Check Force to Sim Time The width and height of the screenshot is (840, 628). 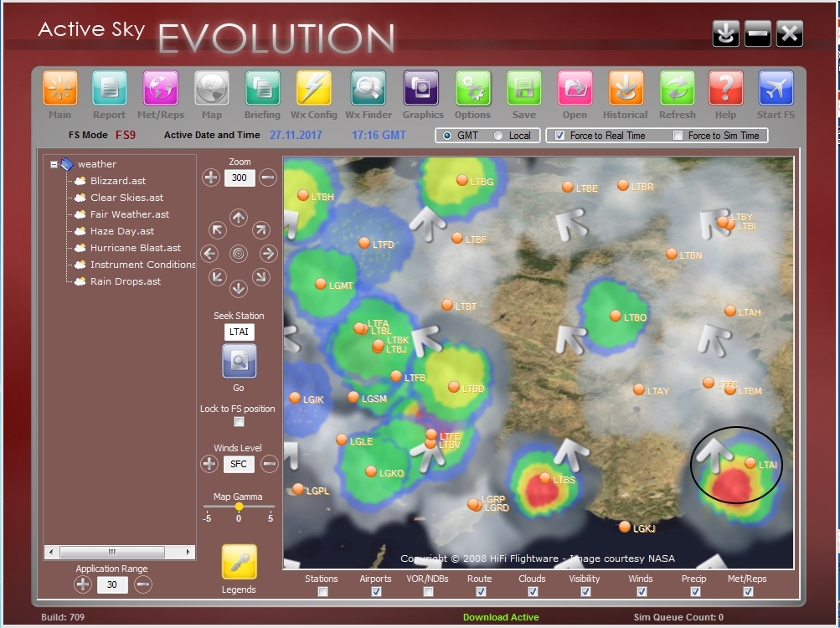click(x=678, y=136)
